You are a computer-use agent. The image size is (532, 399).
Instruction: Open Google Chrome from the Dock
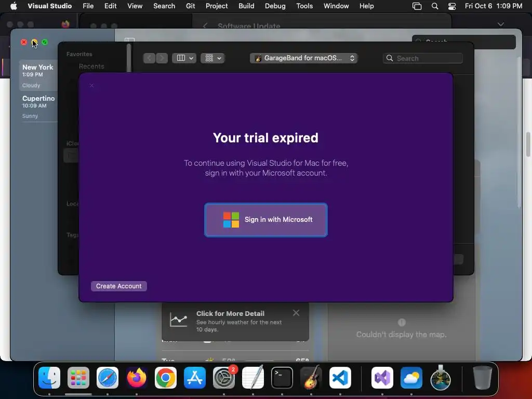tap(166, 378)
